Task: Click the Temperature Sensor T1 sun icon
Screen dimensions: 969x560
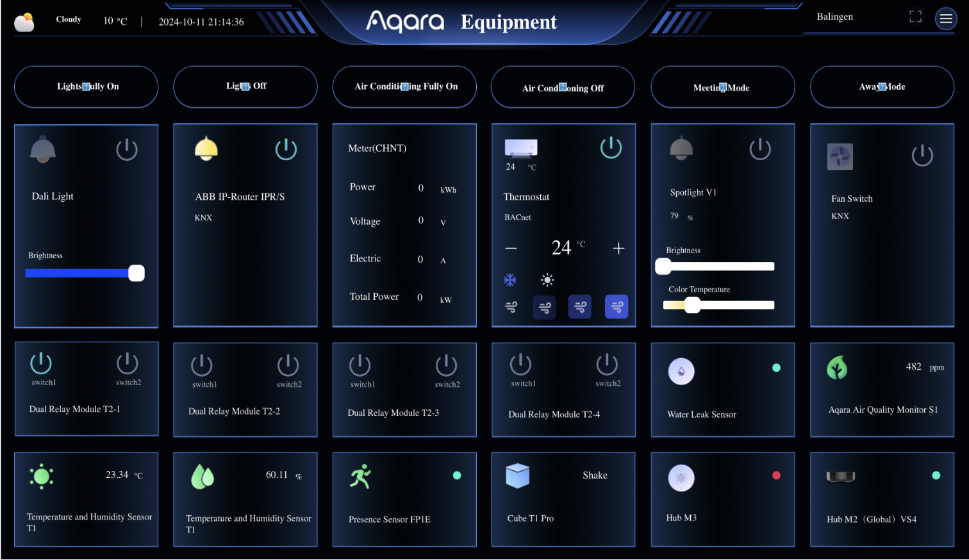Action: (x=40, y=475)
